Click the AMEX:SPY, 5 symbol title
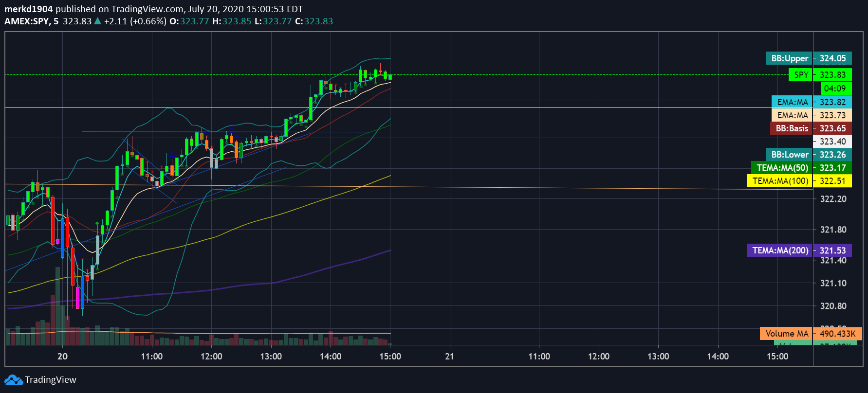868x393 pixels. [x=32, y=21]
